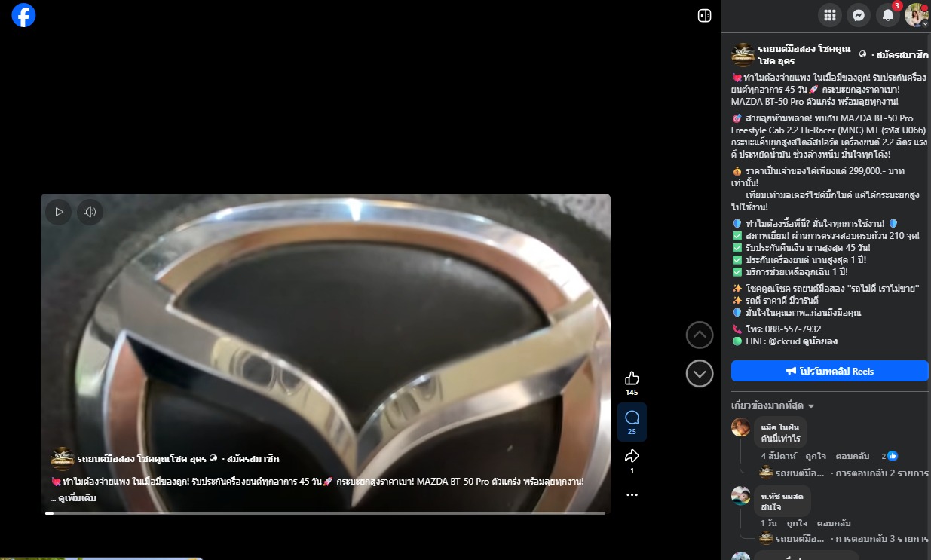The height and width of the screenshot is (560, 931).
Task: Open profile name ท.ทัช นมสด
Action: coord(782,495)
